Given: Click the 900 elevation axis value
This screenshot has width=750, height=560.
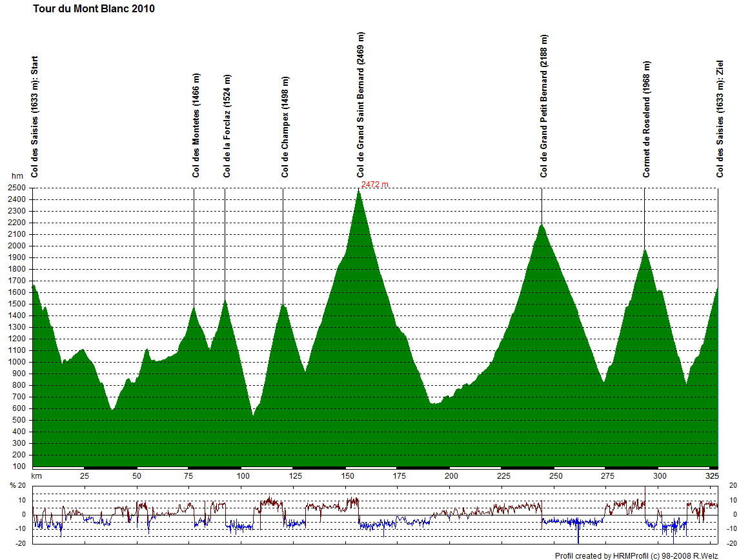Looking at the screenshot, I should (x=19, y=374).
